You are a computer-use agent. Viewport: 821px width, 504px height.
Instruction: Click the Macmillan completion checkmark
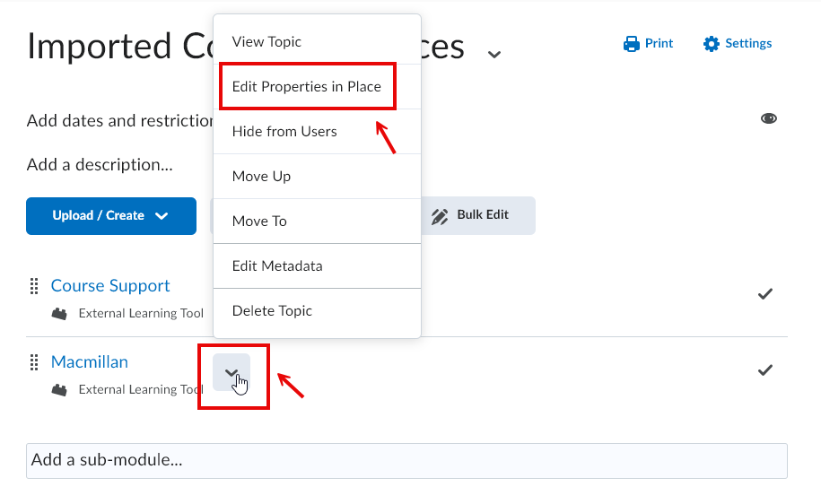coord(765,369)
